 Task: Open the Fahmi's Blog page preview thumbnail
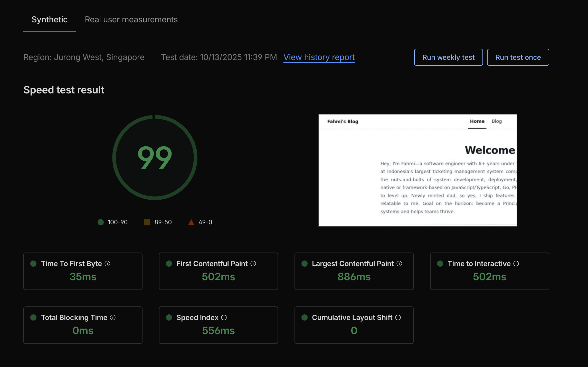tap(418, 170)
